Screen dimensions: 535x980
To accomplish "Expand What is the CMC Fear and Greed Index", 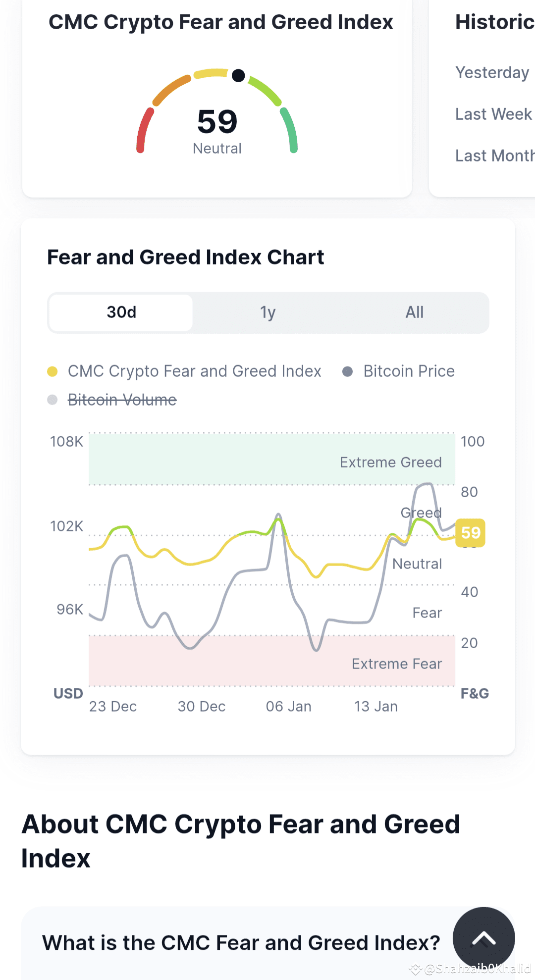I will 241,942.
